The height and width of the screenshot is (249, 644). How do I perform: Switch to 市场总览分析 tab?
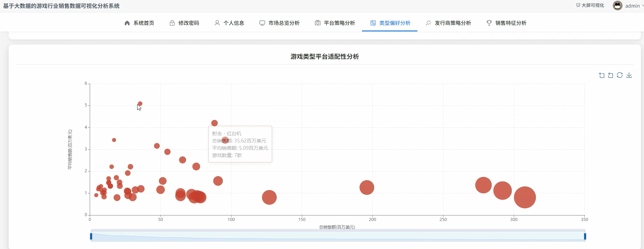pos(280,23)
